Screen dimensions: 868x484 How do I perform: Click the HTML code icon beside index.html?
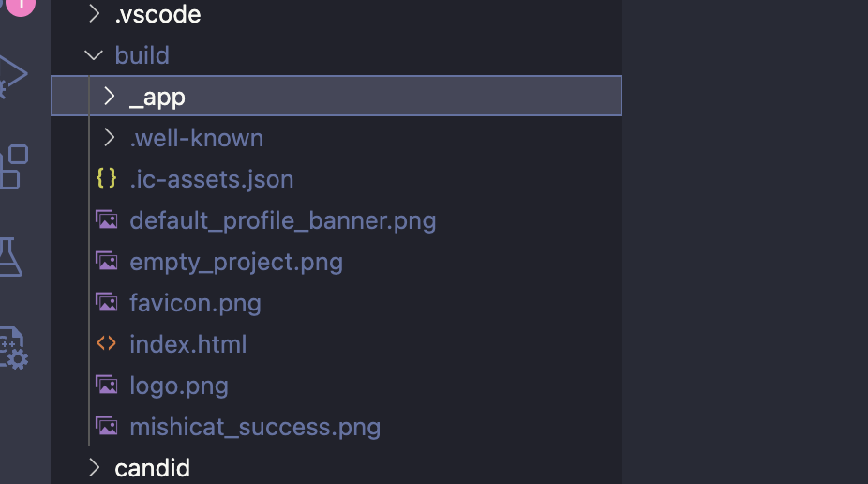107,344
